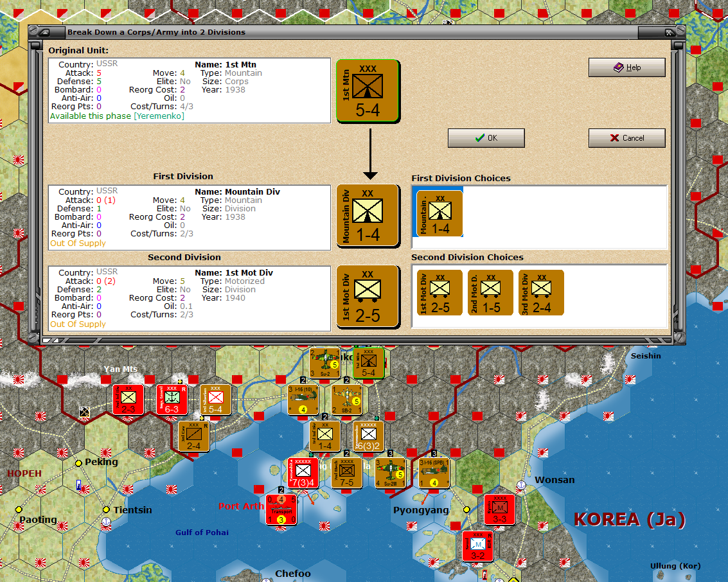Click the 'Type: Motorized' text
This screenshot has width=728, height=582.
coord(232,281)
